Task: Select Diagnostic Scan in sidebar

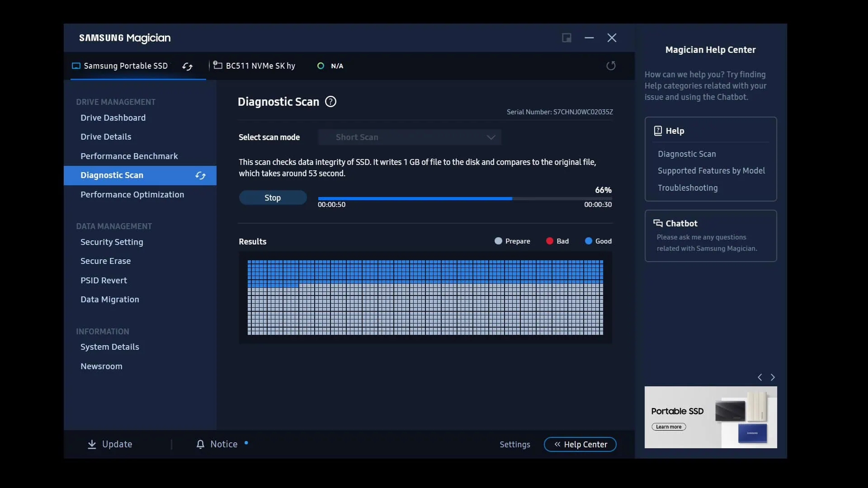Action: tap(140, 175)
